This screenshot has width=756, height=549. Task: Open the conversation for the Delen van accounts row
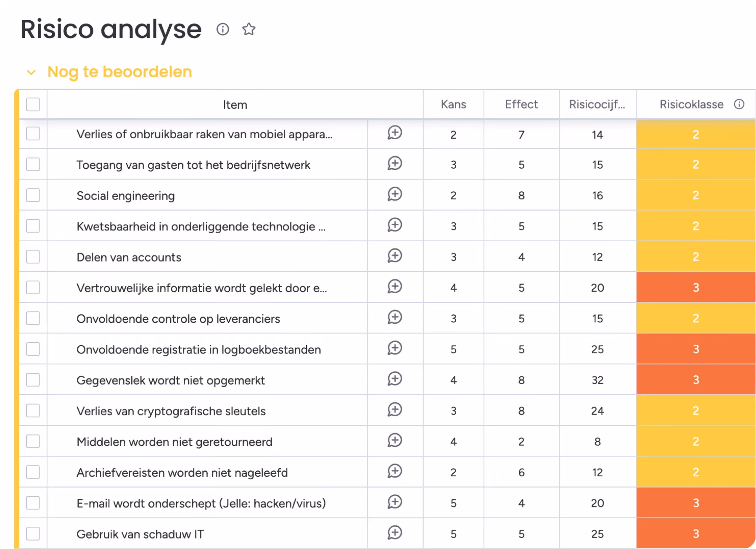(x=395, y=256)
